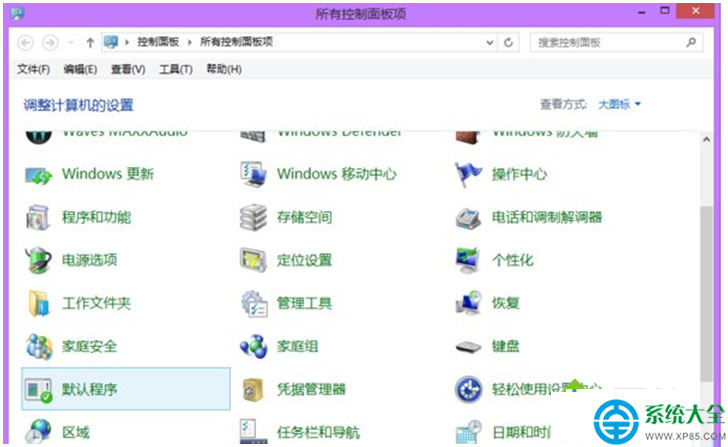Click the 管理工具 gear icon
This screenshot has width=728, height=447.
[x=254, y=303]
